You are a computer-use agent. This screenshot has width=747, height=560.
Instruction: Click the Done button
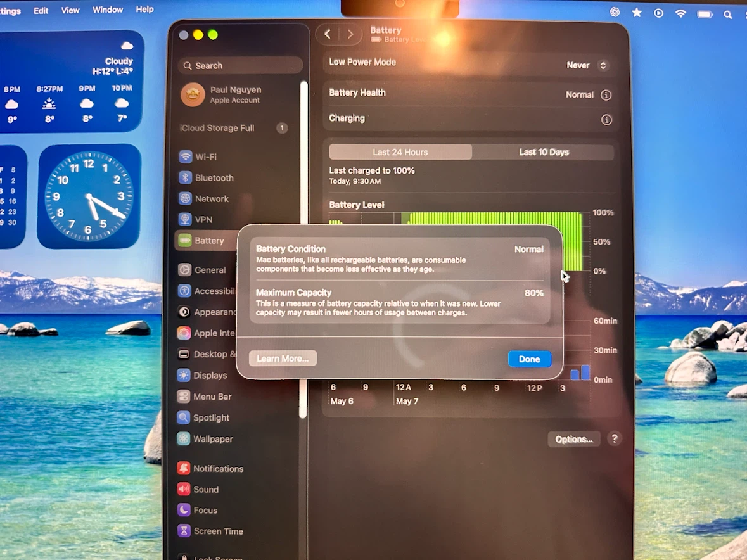[529, 359]
